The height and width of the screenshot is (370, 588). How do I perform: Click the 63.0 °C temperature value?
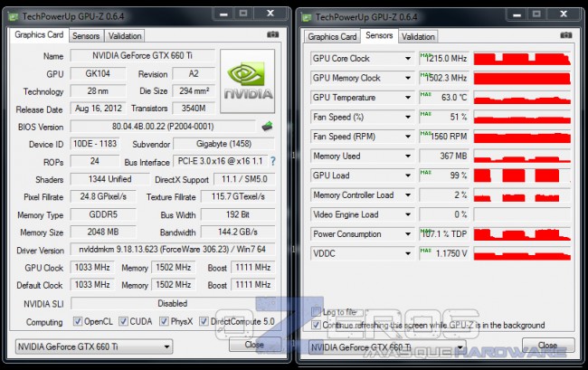tap(443, 98)
